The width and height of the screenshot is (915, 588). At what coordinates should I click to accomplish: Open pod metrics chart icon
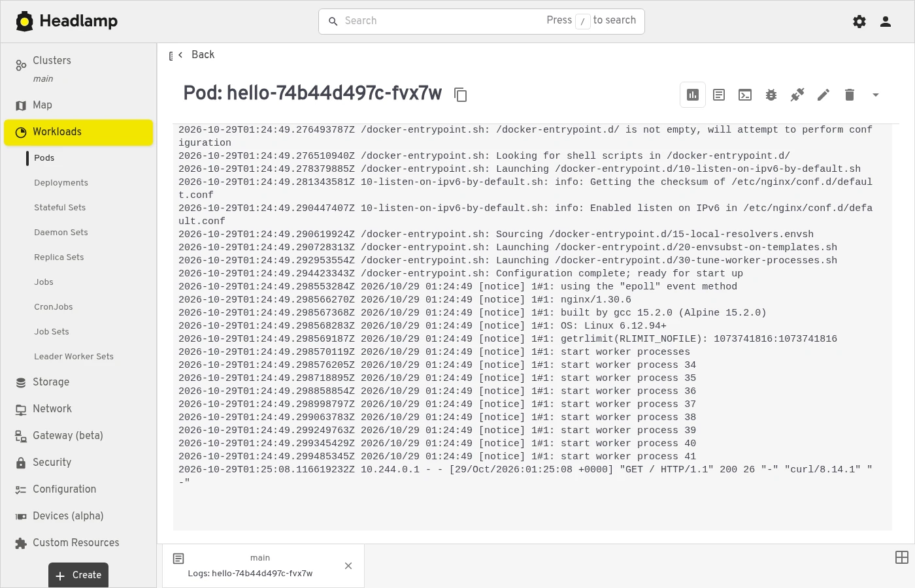coord(693,95)
